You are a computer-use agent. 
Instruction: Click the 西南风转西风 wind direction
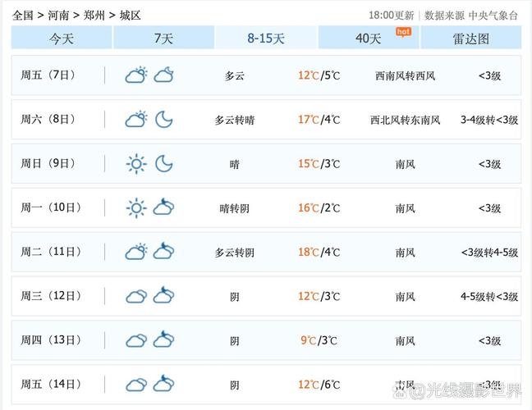click(x=405, y=76)
